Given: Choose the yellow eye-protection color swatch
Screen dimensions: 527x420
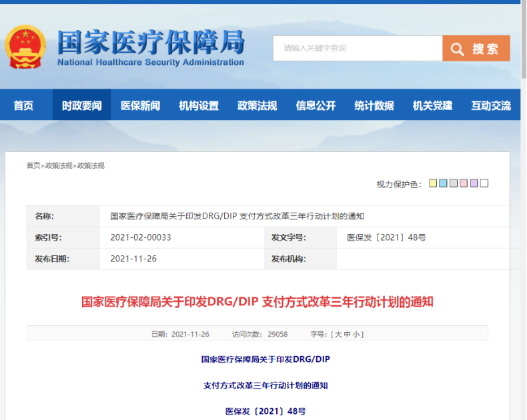Looking at the screenshot, I should click(433, 183).
